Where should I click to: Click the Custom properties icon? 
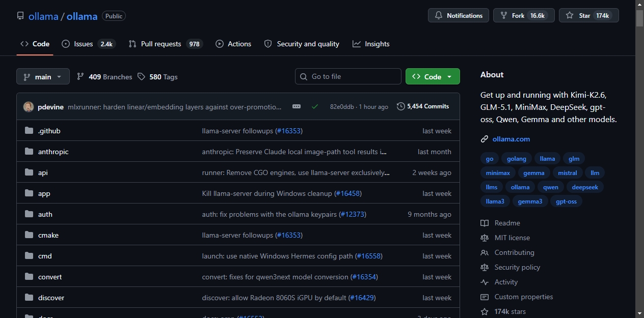(x=485, y=297)
